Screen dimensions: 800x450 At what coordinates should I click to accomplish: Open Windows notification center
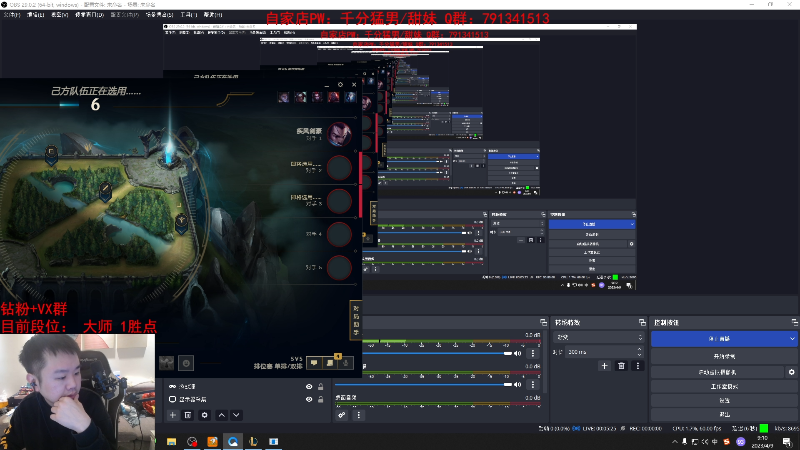point(787,442)
